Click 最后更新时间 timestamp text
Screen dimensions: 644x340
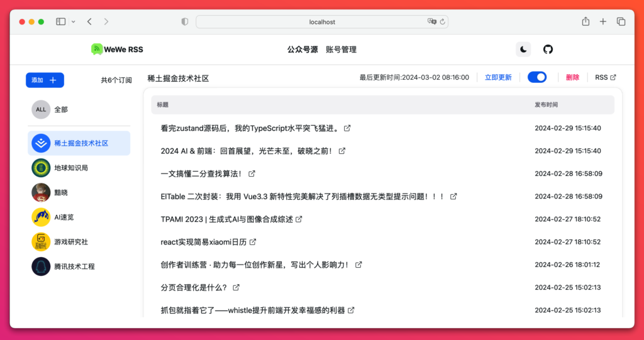414,77
